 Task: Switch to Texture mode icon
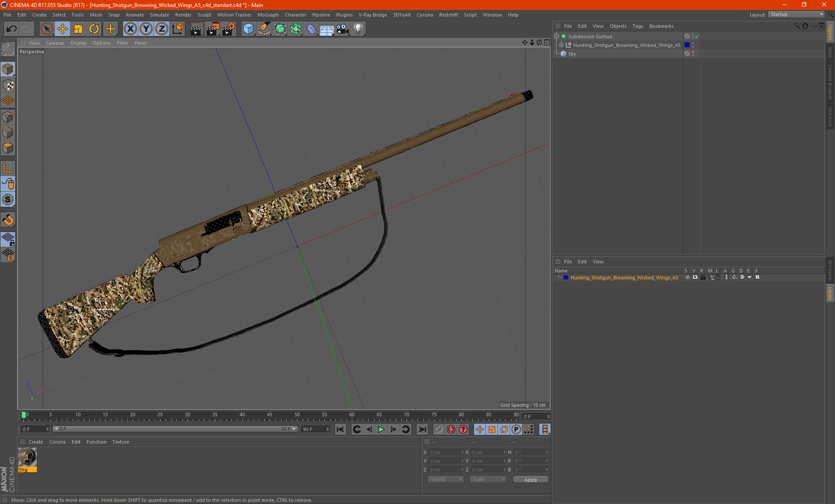tap(8, 85)
